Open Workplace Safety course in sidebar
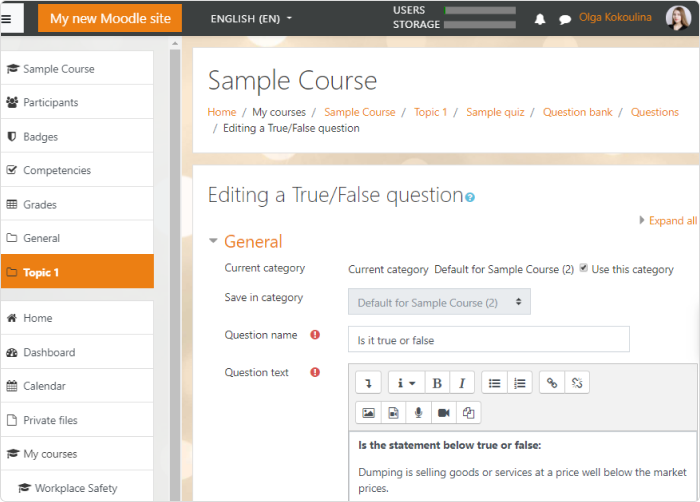Viewport: 700px width, 502px height. click(x=77, y=488)
